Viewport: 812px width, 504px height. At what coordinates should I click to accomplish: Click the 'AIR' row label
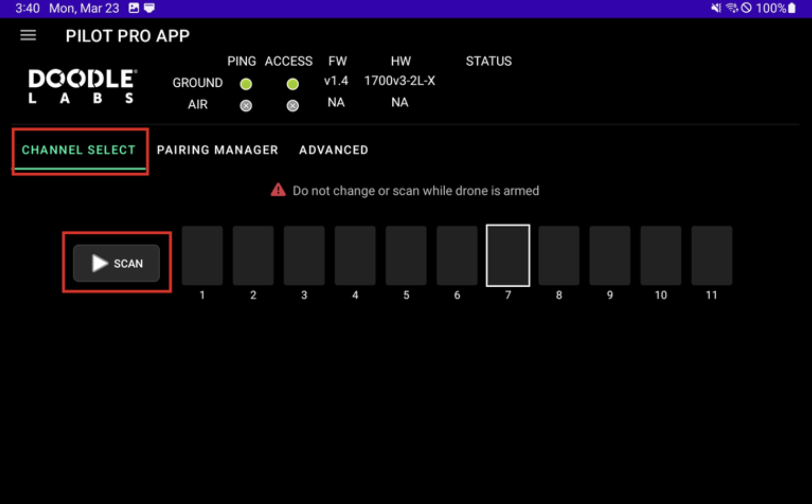pos(198,104)
